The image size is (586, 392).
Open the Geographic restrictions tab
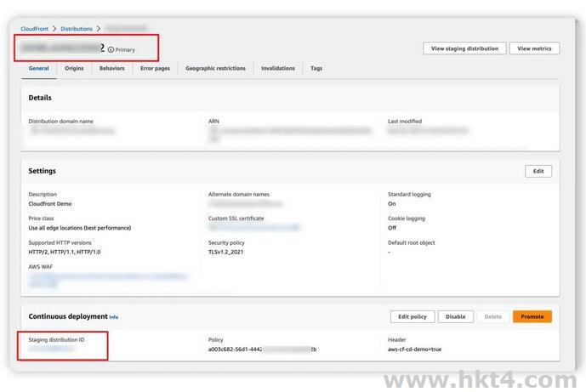coord(215,68)
